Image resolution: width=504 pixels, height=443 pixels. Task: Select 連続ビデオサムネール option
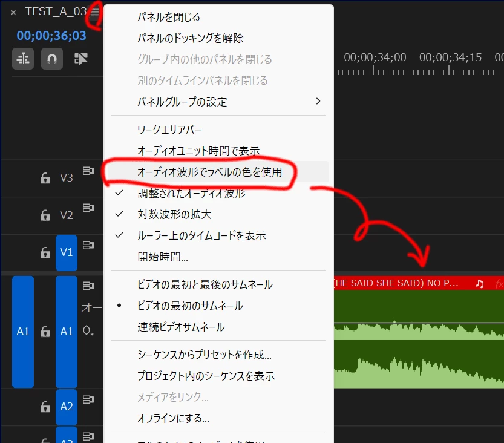(218, 327)
